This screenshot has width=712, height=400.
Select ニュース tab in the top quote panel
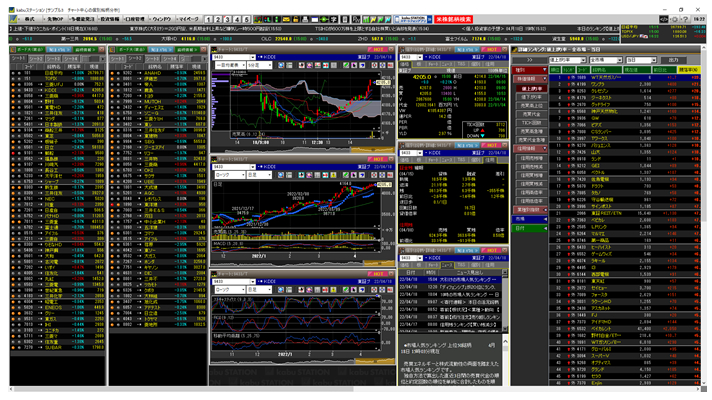point(447,64)
